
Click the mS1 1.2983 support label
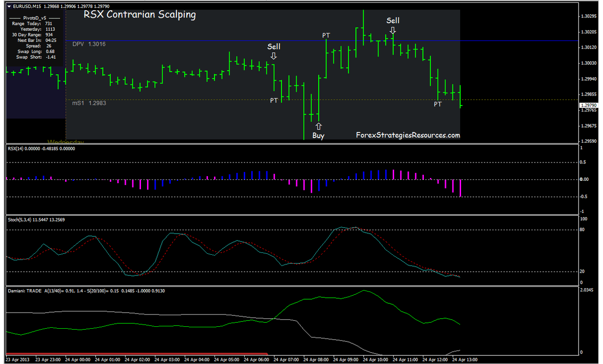coord(89,103)
